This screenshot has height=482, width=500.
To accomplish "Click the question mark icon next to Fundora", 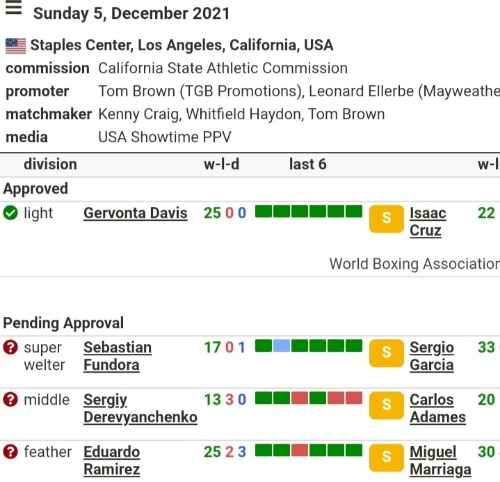I will pyautogui.click(x=11, y=347).
